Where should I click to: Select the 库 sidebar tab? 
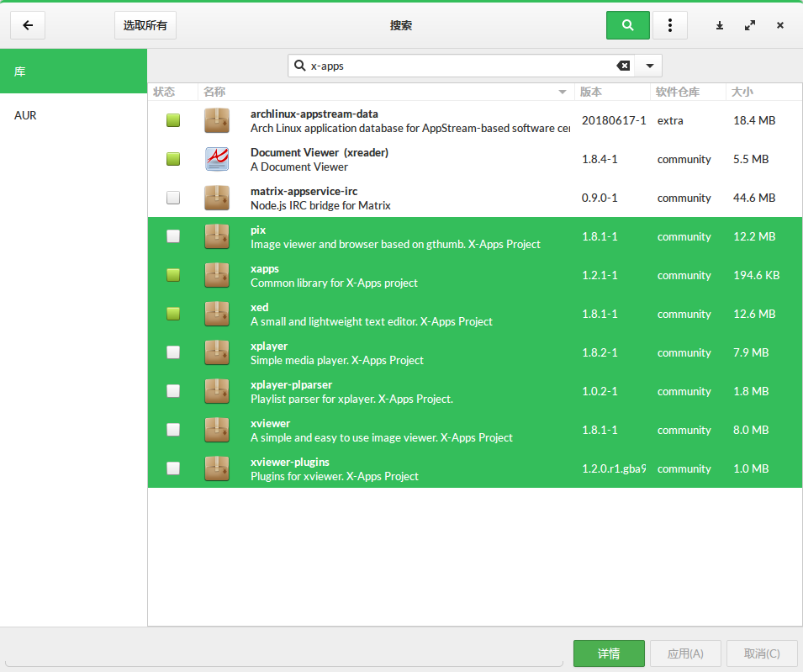pos(73,71)
